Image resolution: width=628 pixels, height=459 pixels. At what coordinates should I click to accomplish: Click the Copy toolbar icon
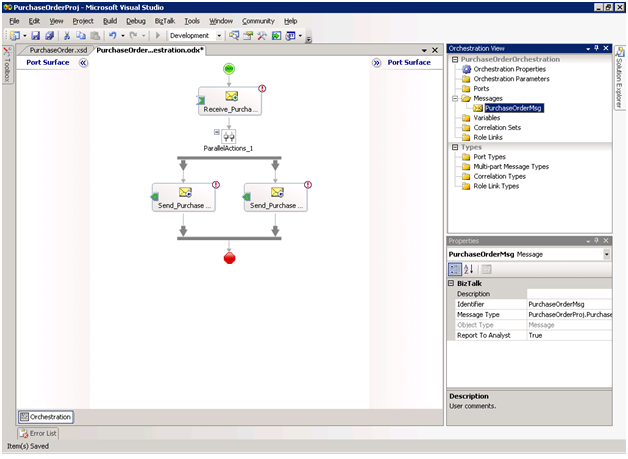pyautogui.click(x=81, y=36)
